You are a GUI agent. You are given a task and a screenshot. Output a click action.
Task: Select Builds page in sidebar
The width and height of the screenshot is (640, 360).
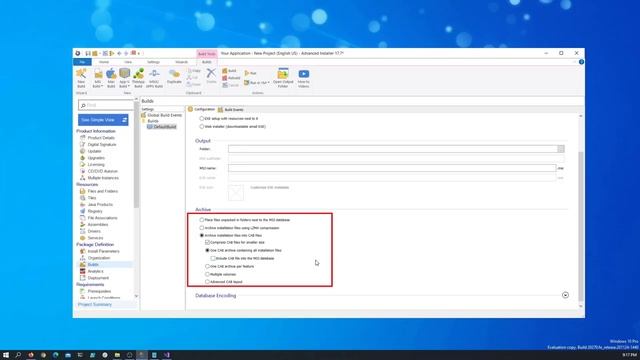point(93,264)
